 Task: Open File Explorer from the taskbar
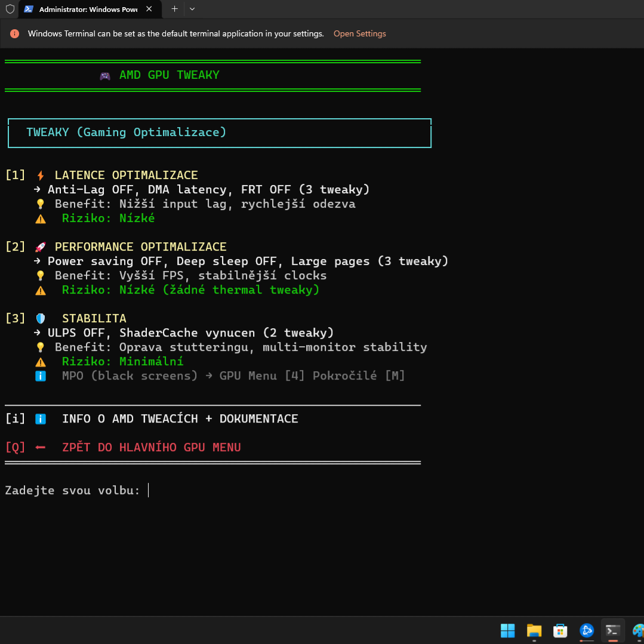pos(534,630)
